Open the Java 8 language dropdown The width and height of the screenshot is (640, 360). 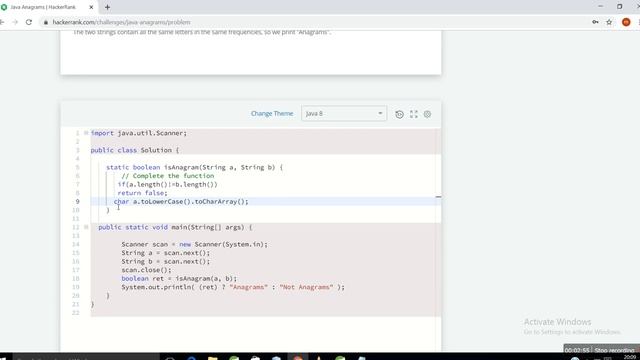click(344, 113)
